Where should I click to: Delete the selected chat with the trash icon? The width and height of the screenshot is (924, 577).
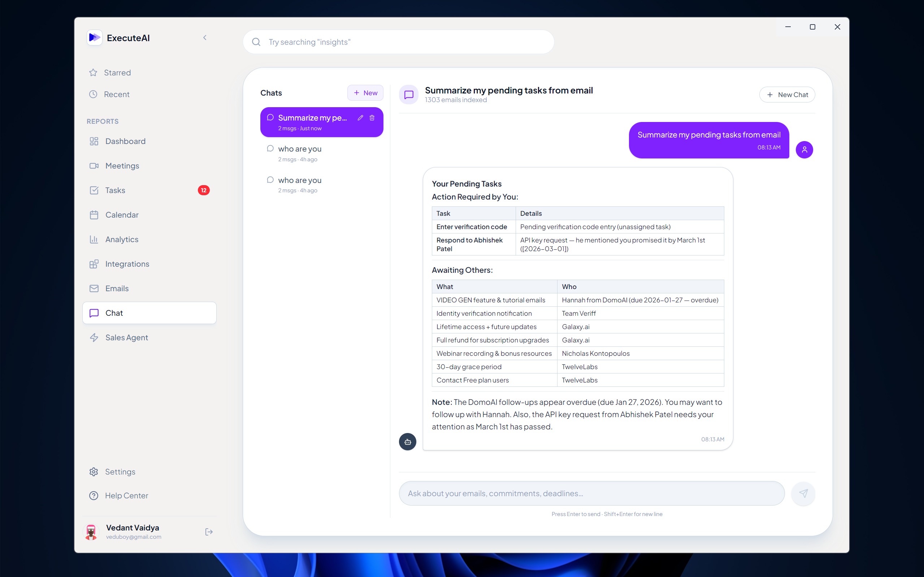point(372,118)
